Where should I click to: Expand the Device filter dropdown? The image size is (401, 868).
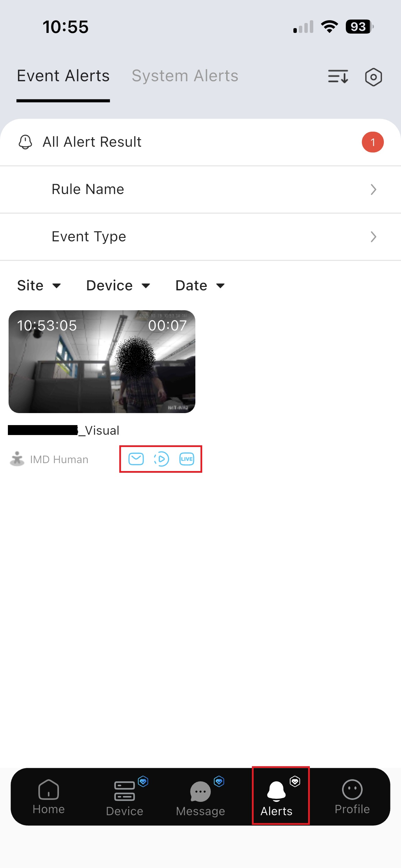[x=118, y=286]
